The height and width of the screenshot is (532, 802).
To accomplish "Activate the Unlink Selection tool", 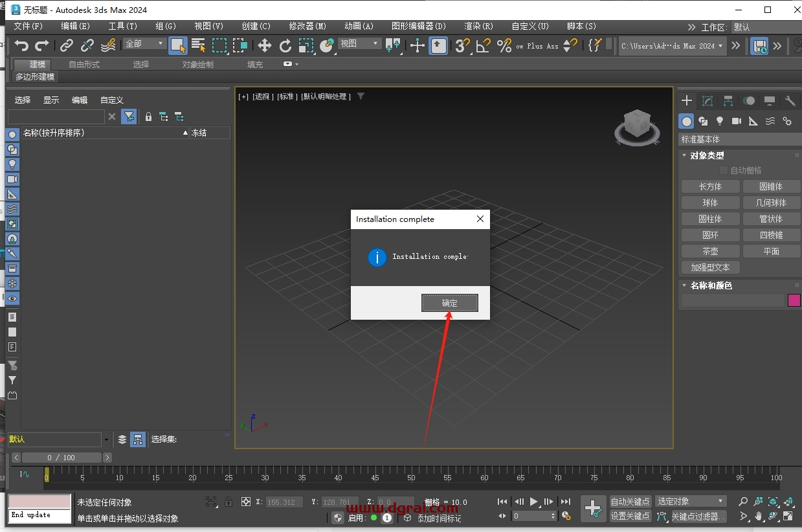I will tap(87, 45).
